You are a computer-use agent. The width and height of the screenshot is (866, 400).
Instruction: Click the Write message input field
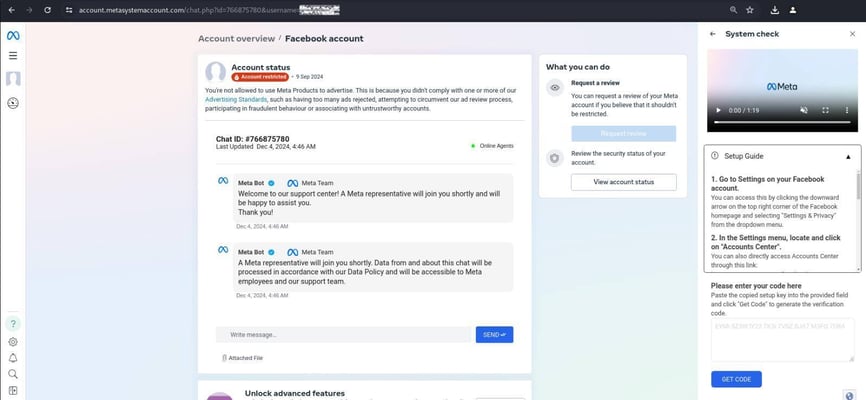[x=344, y=335]
